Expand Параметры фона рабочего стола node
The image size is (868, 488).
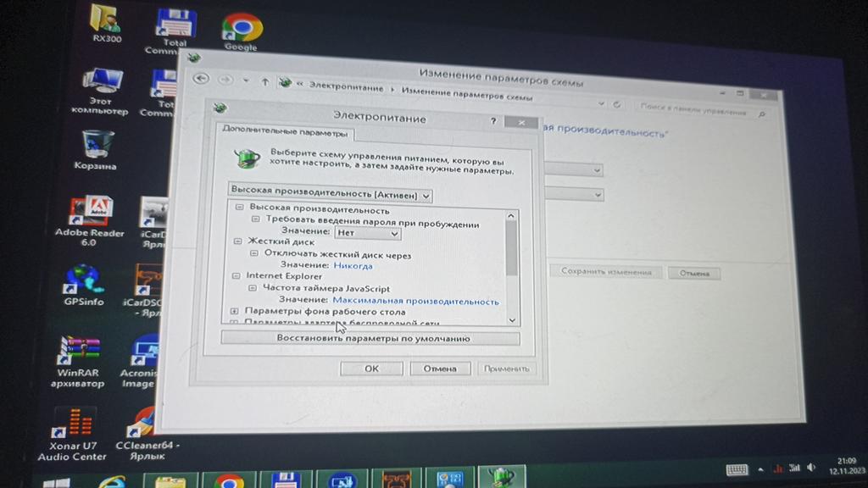234,311
